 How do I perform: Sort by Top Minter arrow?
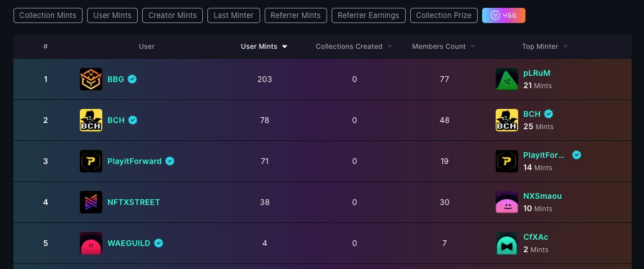coord(565,47)
